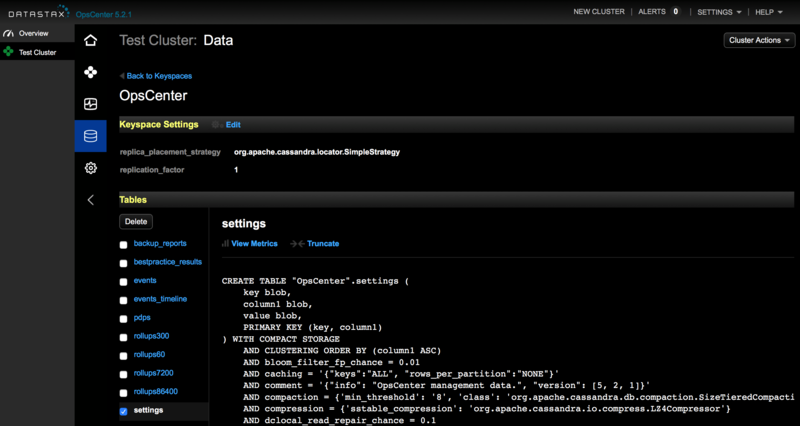The width and height of the screenshot is (800, 426).
Task: Click the back arrow beside Back to Keyspaces
Action: tap(122, 76)
